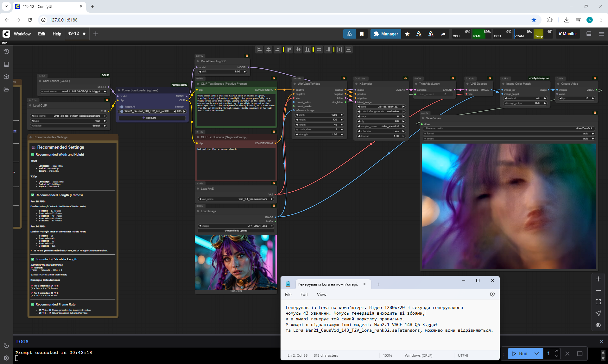608x364 pixels.
Task: Open the unet_name GGUF model dropdown
Action: 74,91
